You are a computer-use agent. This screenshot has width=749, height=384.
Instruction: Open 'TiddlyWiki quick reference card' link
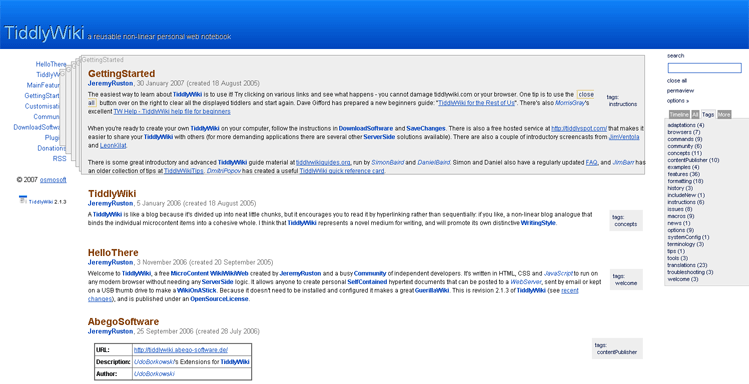(x=342, y=171)
